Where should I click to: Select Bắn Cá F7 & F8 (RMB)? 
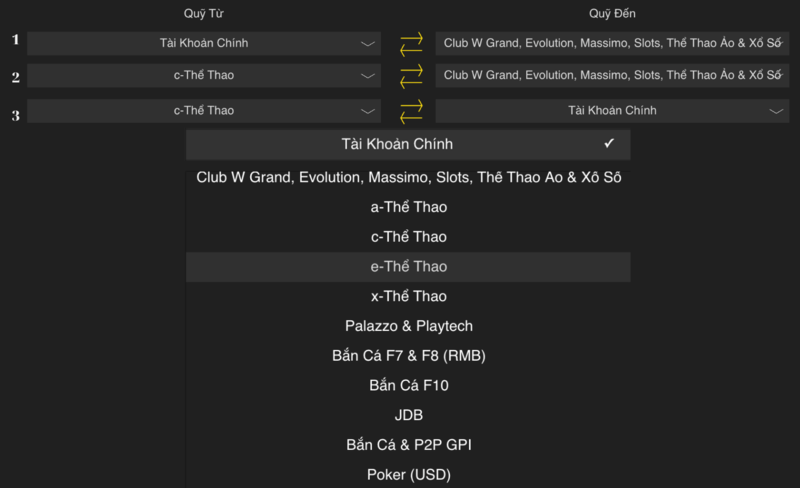408,356
